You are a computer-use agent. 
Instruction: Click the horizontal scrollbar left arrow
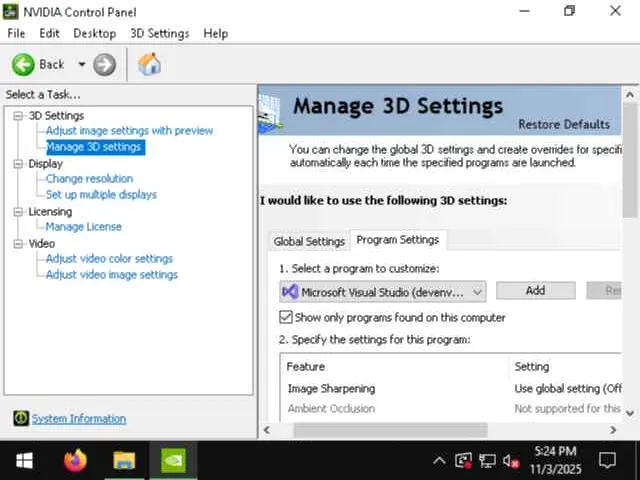267,430
